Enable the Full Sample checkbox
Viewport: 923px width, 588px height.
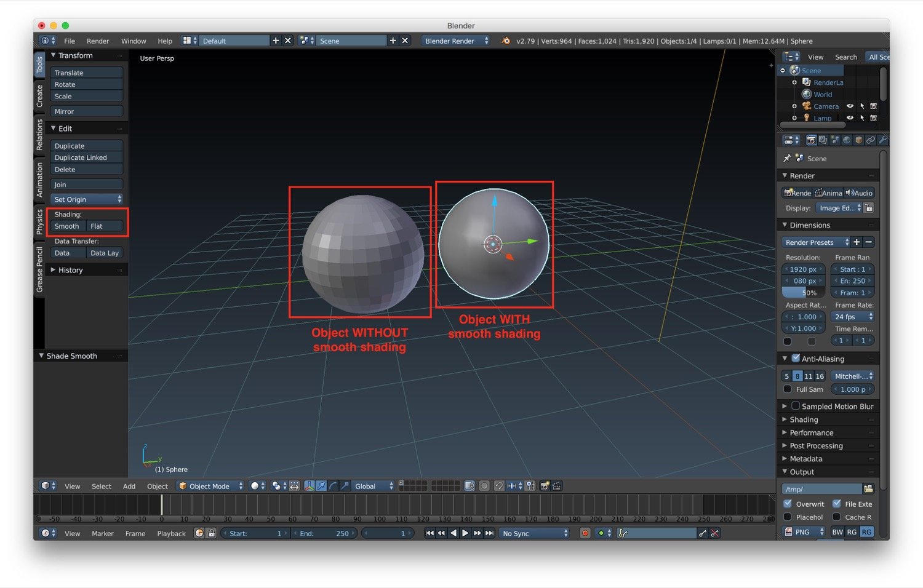tap(787, 389)
